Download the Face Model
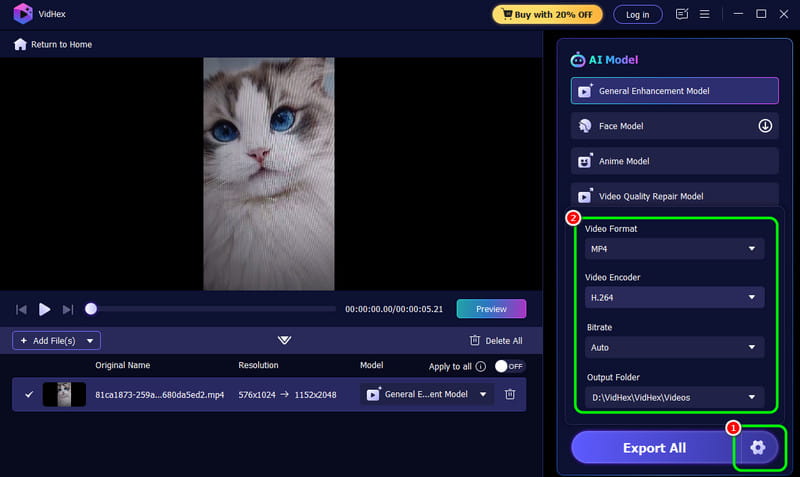 [765, 126]
